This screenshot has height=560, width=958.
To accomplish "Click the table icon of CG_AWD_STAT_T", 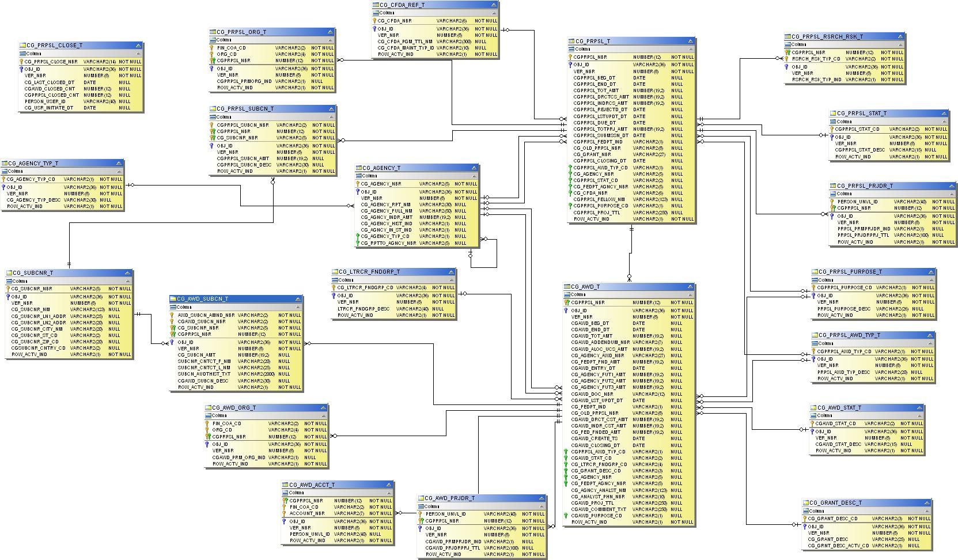I will [813, 408].
